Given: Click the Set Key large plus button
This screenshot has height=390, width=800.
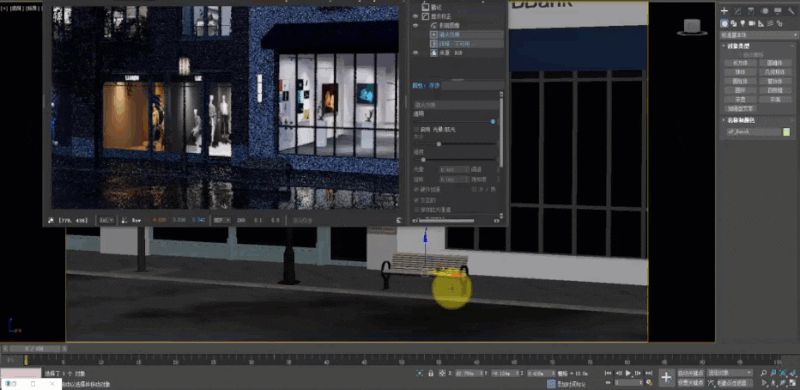Looking at the screenshot, I should coord(666,377).
